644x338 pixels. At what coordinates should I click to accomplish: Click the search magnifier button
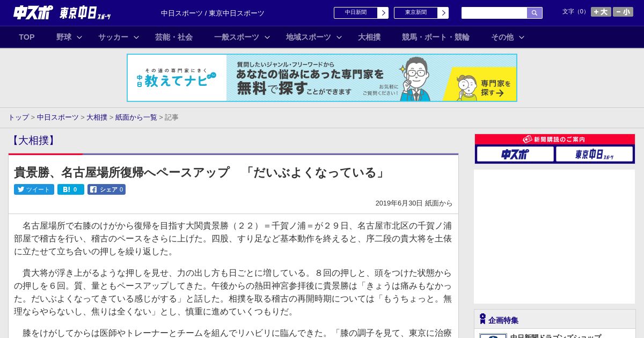(x=535, y=13)
